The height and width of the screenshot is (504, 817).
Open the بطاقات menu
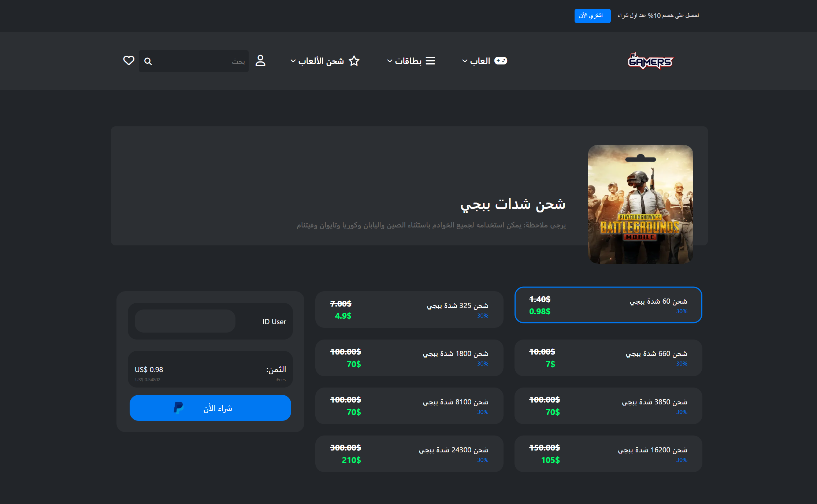[411, 61]
